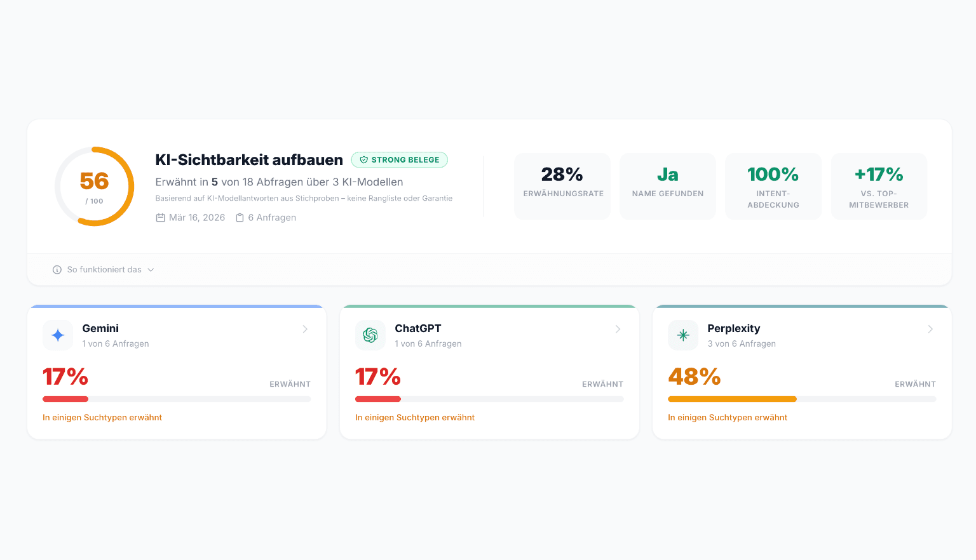Click the Strong Belege badge

coord(400,160)
